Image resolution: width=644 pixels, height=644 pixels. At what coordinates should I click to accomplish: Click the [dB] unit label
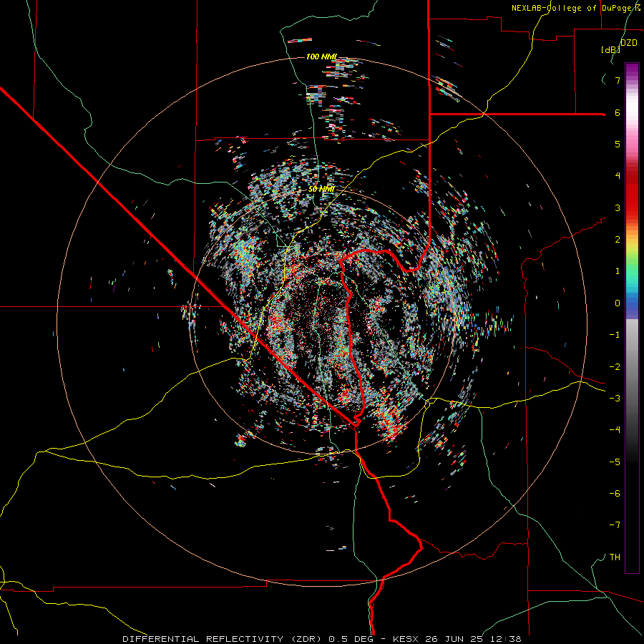610,49
